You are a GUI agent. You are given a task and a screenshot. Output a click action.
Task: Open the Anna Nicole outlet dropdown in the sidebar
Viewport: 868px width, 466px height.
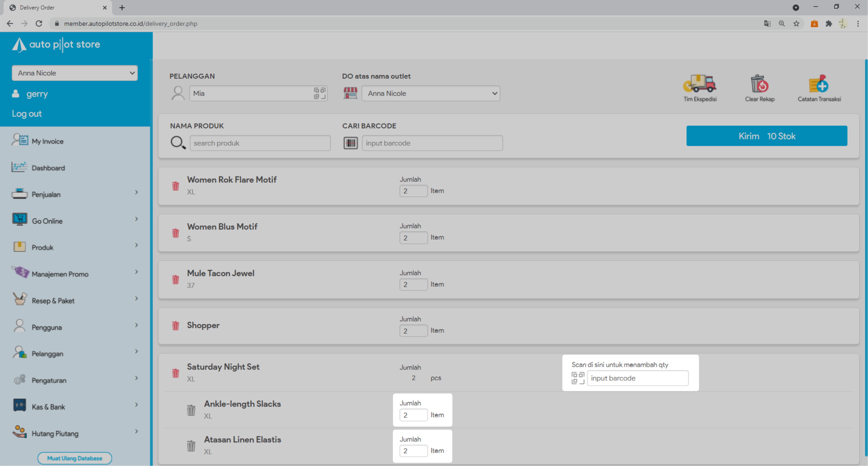tap(75, 73)
